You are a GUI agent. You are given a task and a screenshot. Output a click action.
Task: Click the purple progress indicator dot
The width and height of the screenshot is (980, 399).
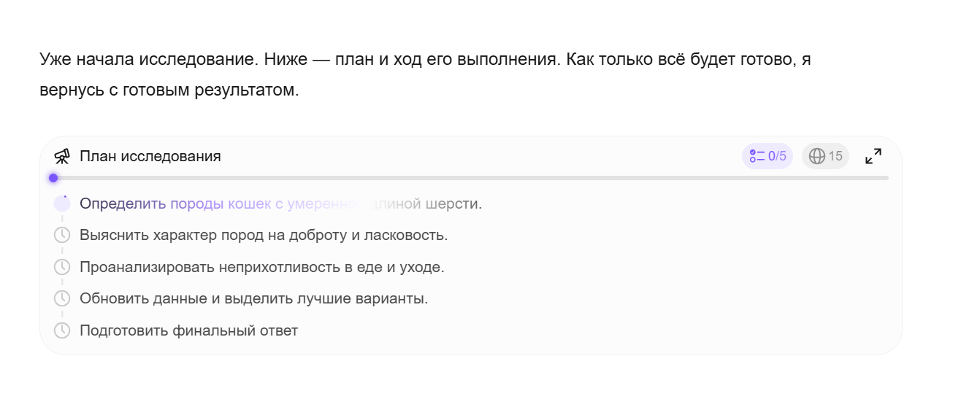53,178
